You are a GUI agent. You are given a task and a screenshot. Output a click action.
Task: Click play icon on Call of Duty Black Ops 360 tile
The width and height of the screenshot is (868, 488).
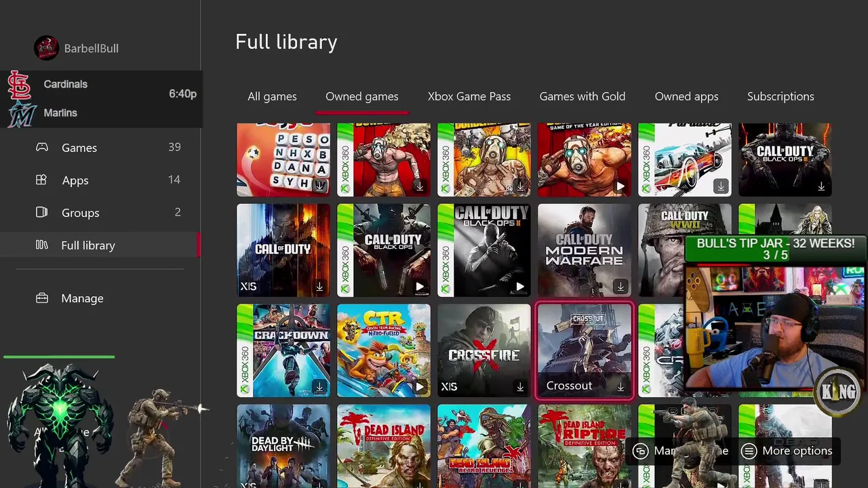(x=419, y=287)
